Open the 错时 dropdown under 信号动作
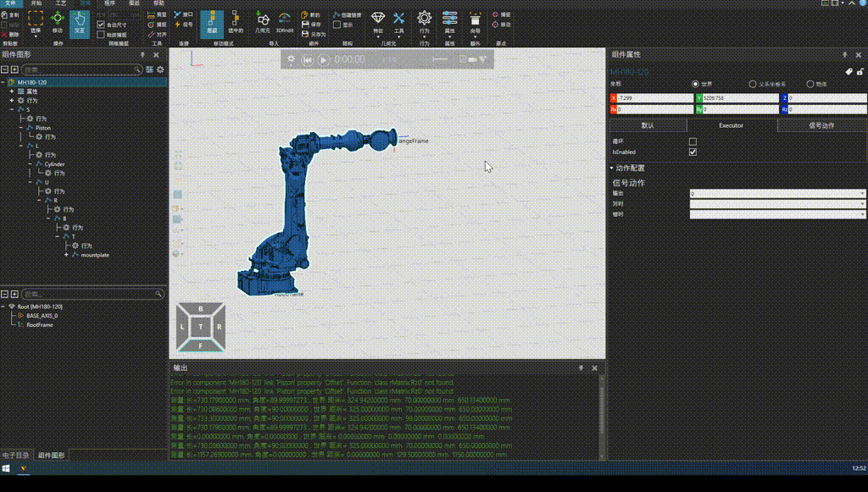The width and height of the screenshot is (868, 492). 777,214
